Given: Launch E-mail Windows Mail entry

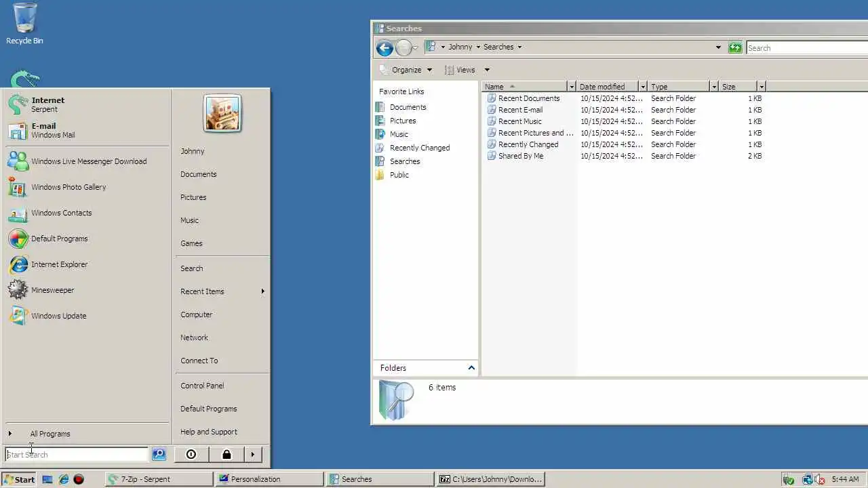Looking at the screenshot, I should 87,130.
